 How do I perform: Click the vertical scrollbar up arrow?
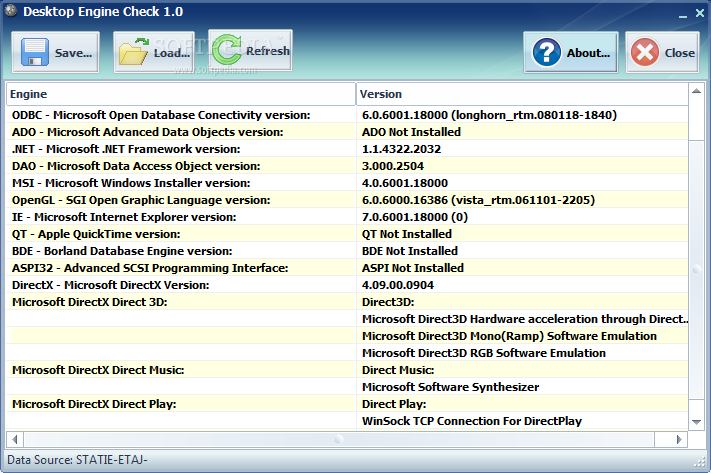[696, 91]
